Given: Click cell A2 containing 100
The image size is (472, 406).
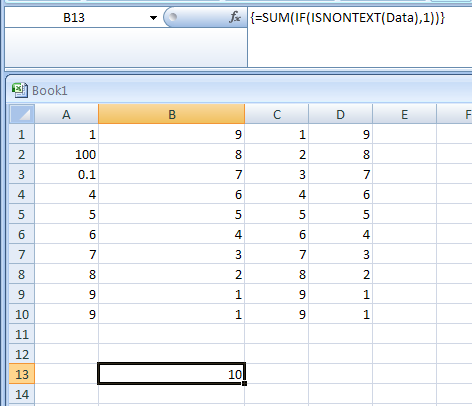Looking at the screenshot, I should pyautogui.click(x=67, y=154).
